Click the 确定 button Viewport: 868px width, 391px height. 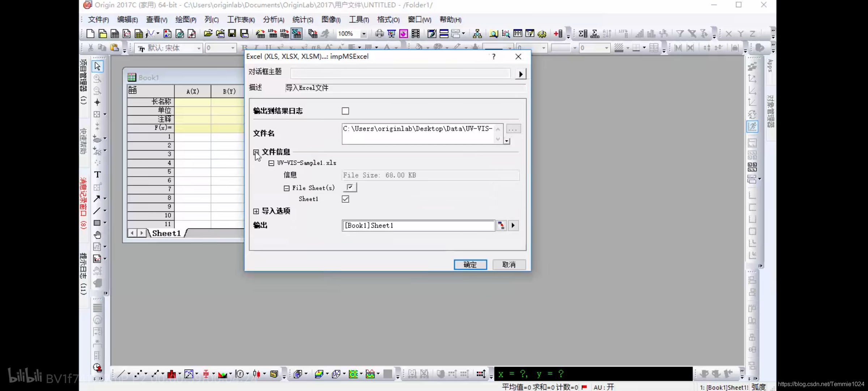click(470, 265)
